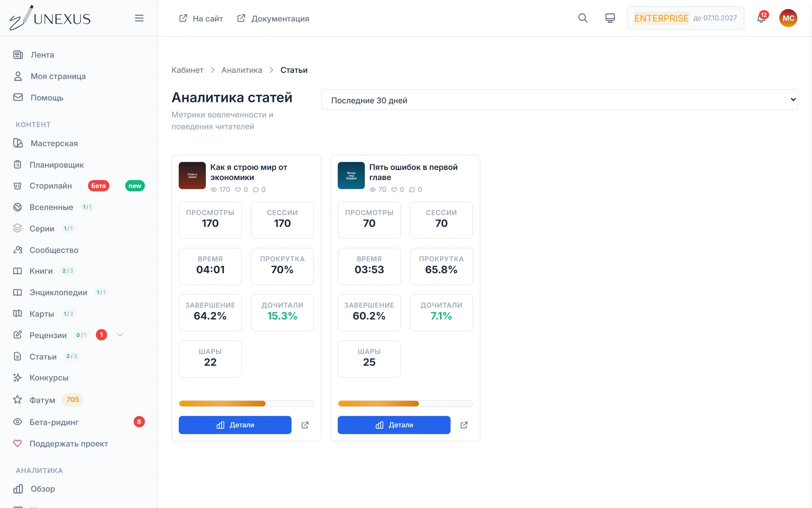The height and width of the screenshot is (508, 812).
Task: Click title Пять ошибок в первой главе
Action: coord(413,172)
